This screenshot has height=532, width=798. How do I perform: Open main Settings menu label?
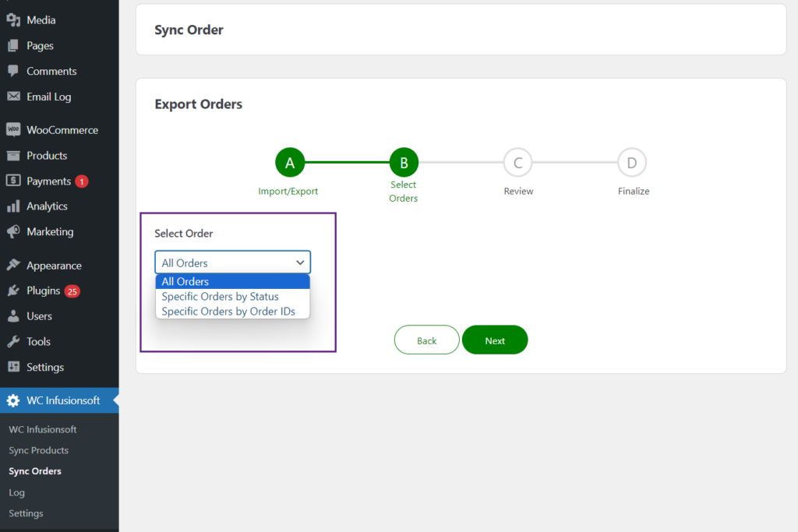tap(45, 367)
